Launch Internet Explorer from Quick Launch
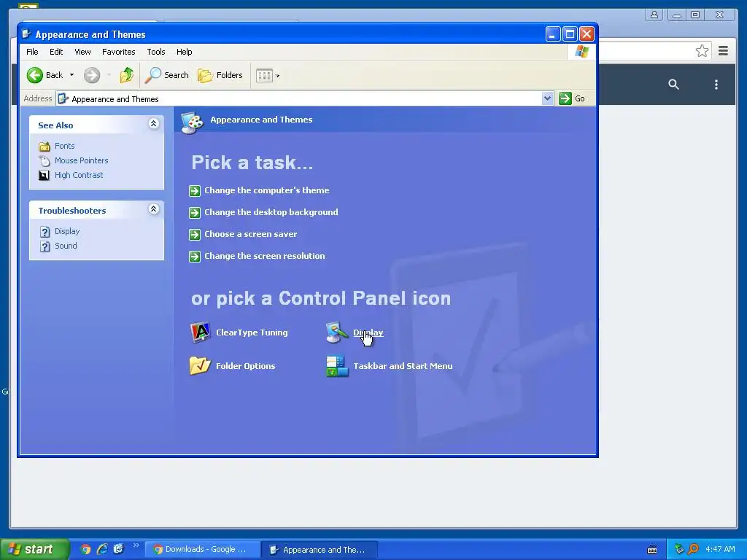This screenshot has width=747, height=560. click(x=102, y=549)
